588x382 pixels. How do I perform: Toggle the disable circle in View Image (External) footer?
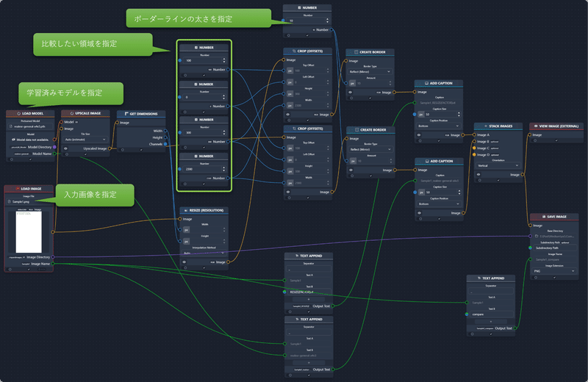click(x=535, y=140)
